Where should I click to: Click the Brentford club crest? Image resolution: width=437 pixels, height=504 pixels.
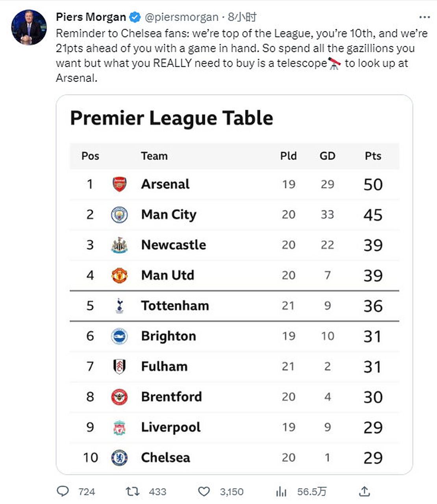pyautogui.click(x=119, y=397)
